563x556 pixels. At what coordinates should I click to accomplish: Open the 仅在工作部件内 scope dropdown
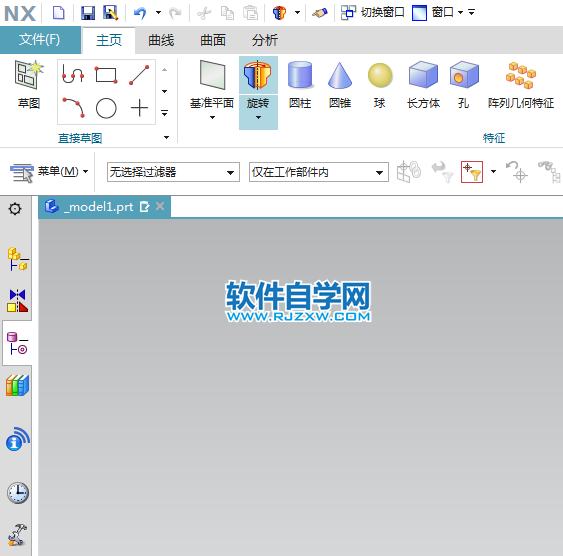coord(318,172)
